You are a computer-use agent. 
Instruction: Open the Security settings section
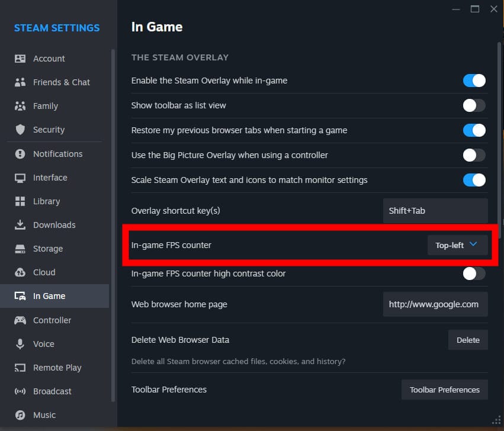point(54,130)
